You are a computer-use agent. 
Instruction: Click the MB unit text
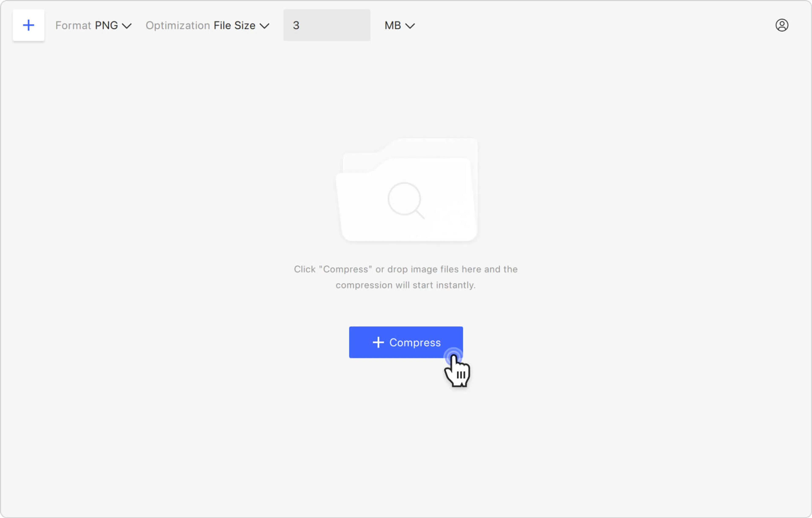click(392, 26)
